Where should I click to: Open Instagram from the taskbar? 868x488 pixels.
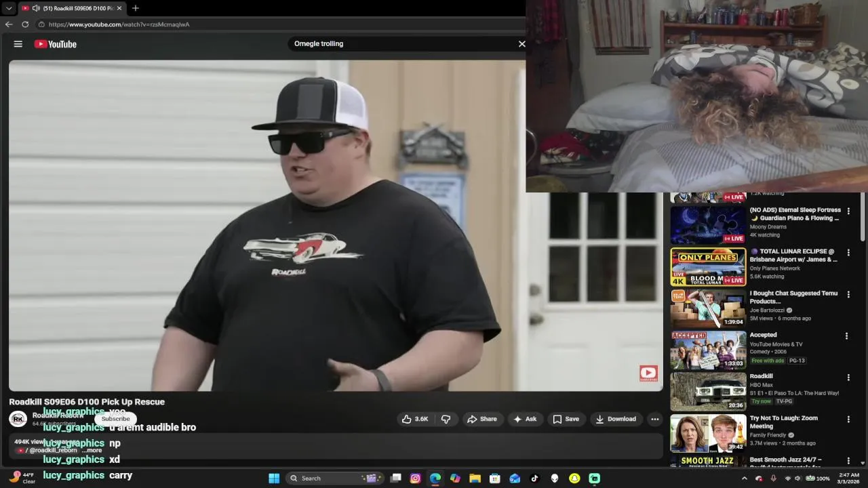coord(416,478)
